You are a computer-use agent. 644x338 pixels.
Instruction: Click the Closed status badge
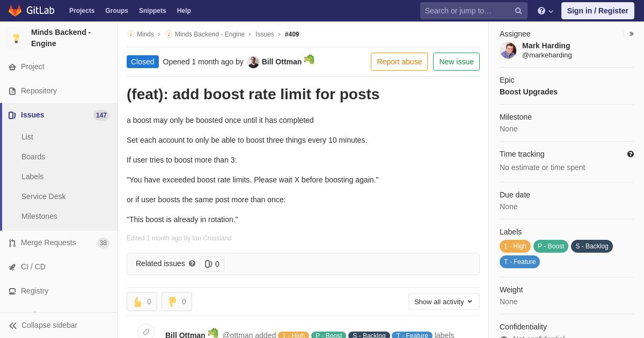click(143, 62)
